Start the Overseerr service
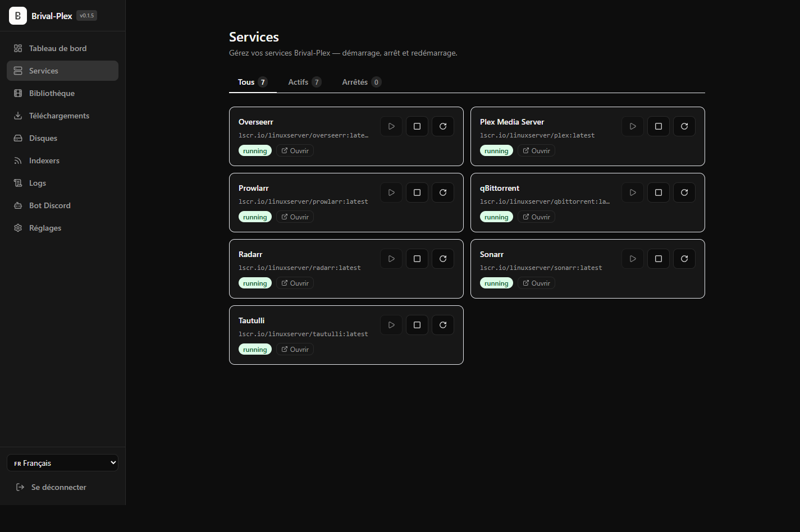800x532 pixels. pos(391,126)
